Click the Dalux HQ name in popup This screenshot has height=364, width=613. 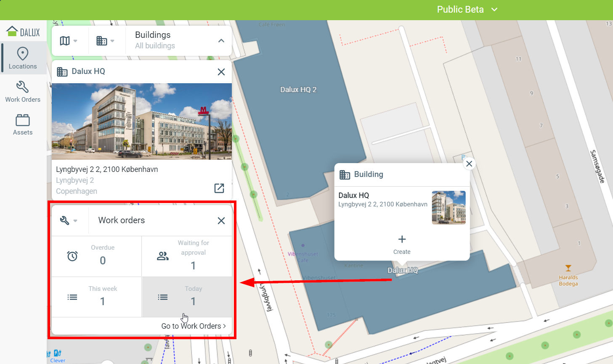(353, 195)
